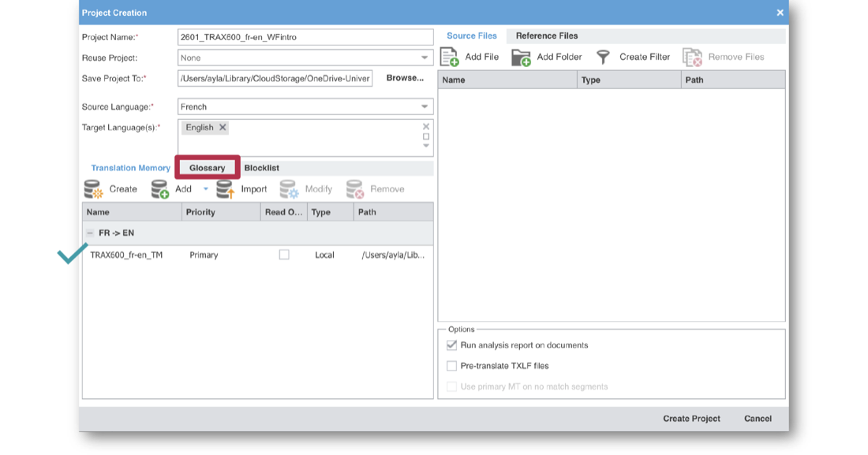Open the Target Language(s) dropdown arrow
868x455 pixels.
click(x=425, y=146)
